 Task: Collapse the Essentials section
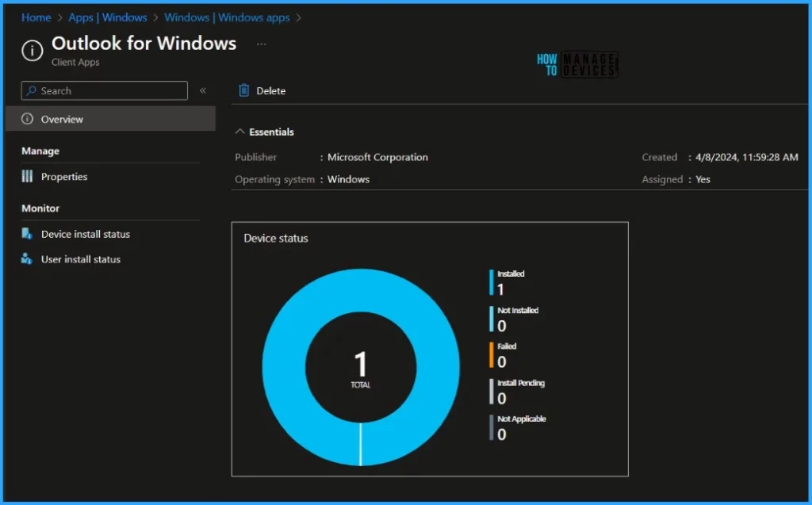pyautogui.click(x=239, y=132)
